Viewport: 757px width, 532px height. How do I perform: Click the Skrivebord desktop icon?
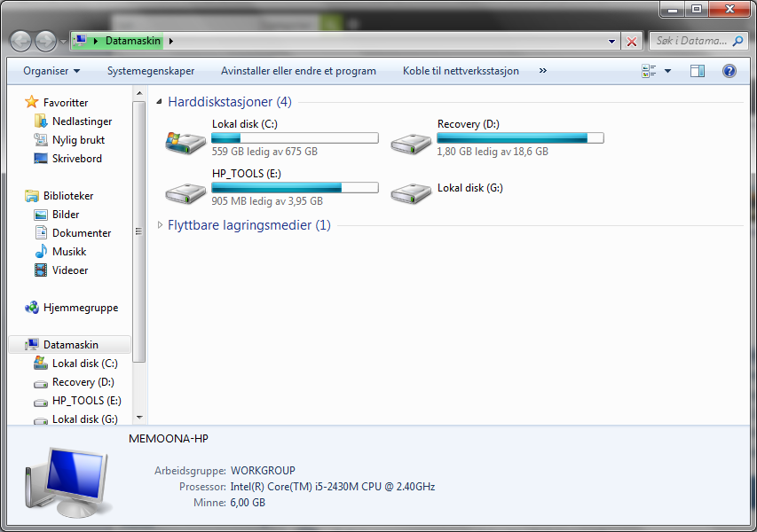coord(41,158)
